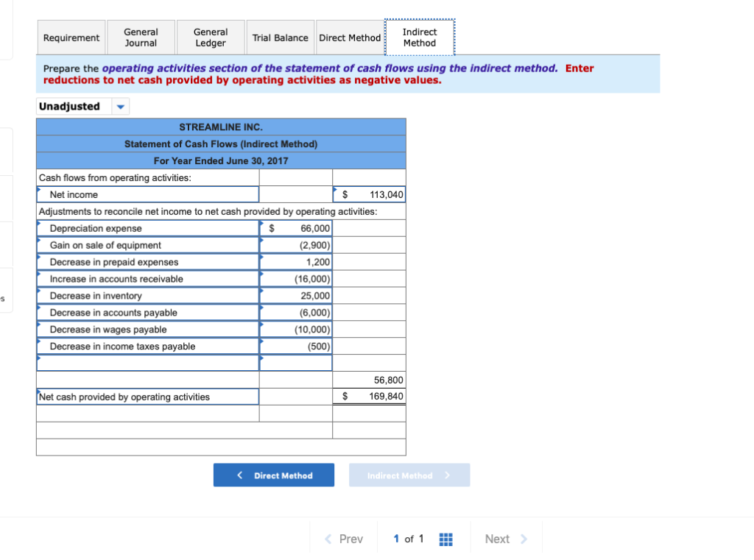754x560 pixels.
Task: Click the marker on Gain on sale of equipment
Action: pyautogui.click(x=40, y=241)
